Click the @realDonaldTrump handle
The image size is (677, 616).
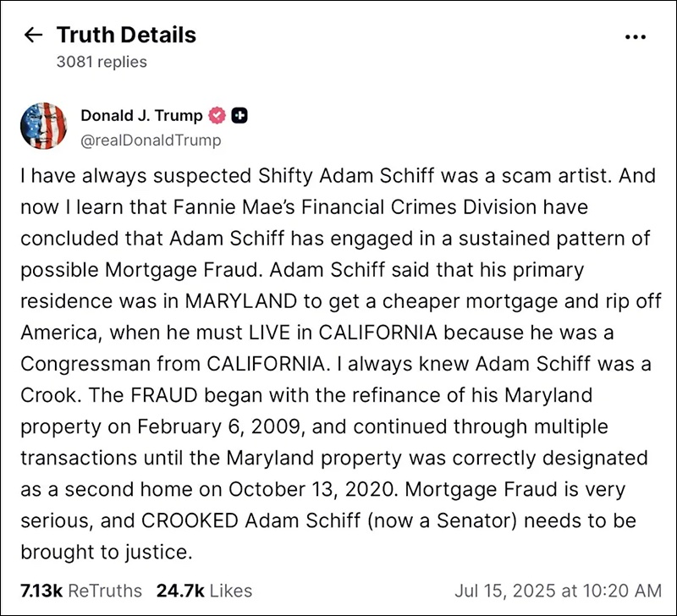[151, 140]
